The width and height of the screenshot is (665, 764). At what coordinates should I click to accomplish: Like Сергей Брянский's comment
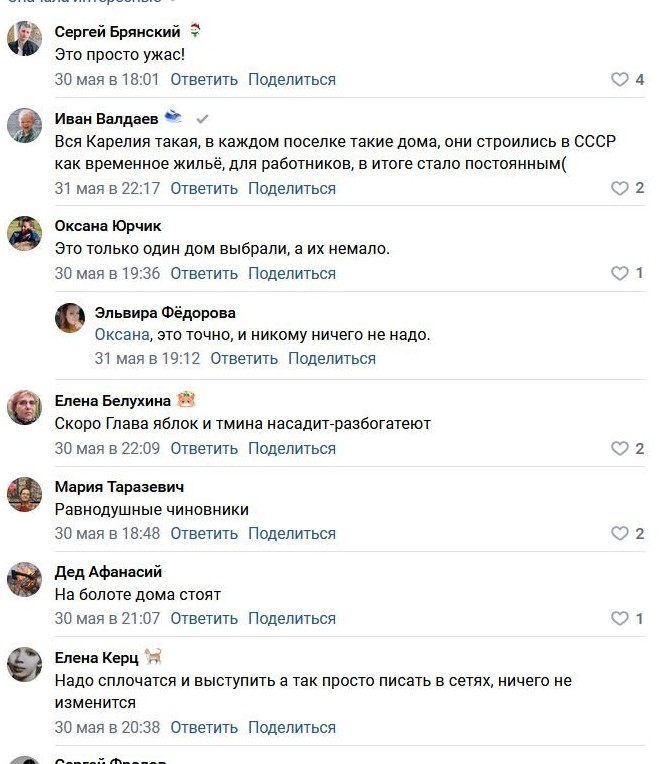[619, 80]
